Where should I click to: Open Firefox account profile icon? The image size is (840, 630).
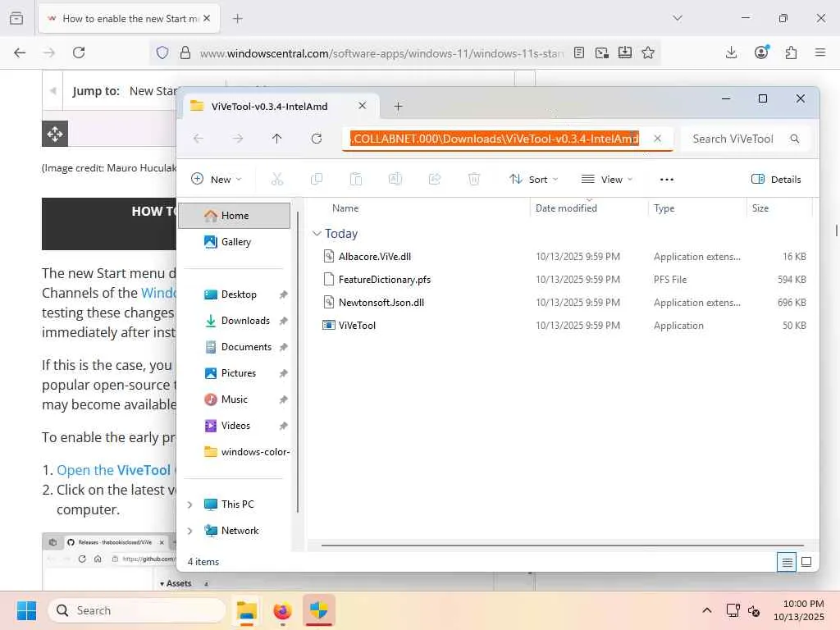pos(761,52)
